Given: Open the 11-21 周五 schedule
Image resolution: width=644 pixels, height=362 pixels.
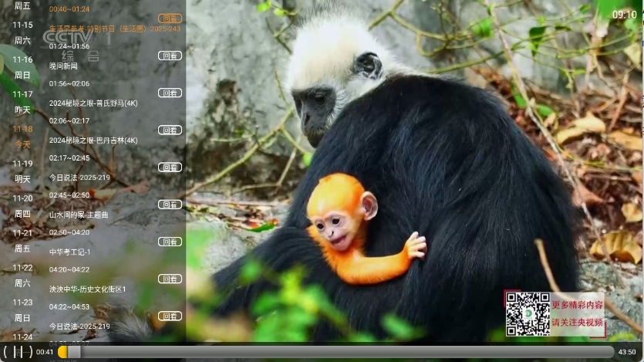Looking at the screenshot, I should 22,241.
